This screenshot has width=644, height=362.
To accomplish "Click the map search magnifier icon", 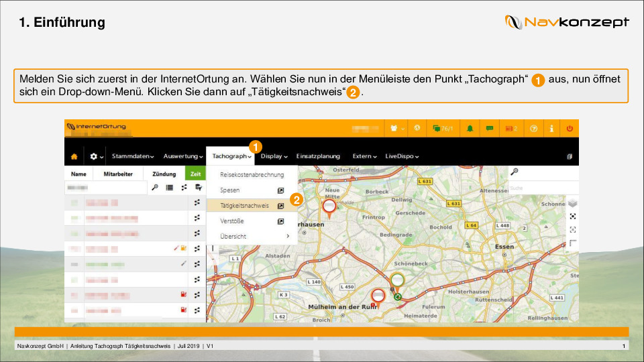I will [515, 172].
